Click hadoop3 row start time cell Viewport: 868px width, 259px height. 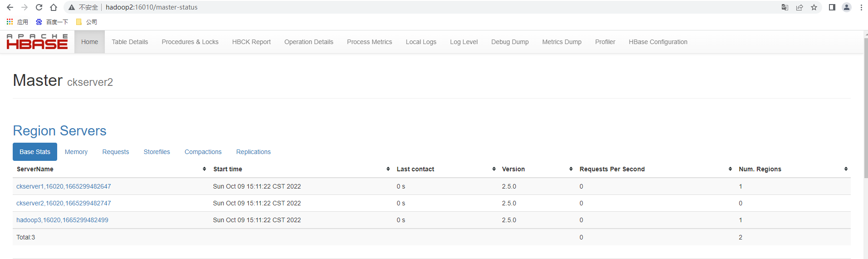pos(257,220)
